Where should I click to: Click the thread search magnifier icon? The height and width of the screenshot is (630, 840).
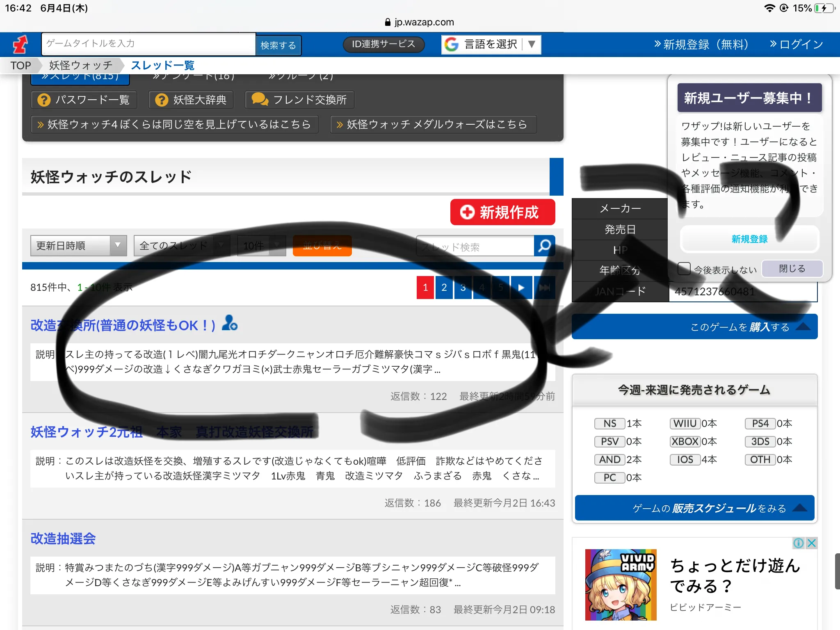coord(544,246)
